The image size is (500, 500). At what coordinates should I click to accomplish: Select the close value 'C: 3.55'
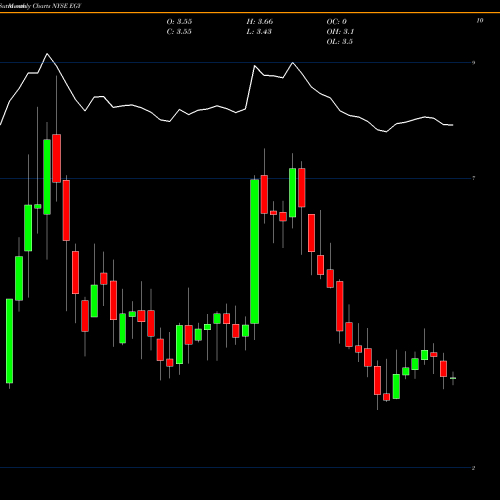179,32
